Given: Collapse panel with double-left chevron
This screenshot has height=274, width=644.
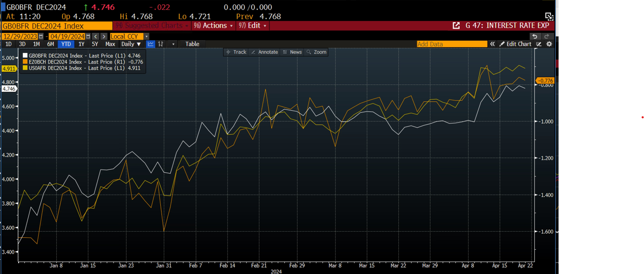Looking at the screenshot, I should pos(492,44).
